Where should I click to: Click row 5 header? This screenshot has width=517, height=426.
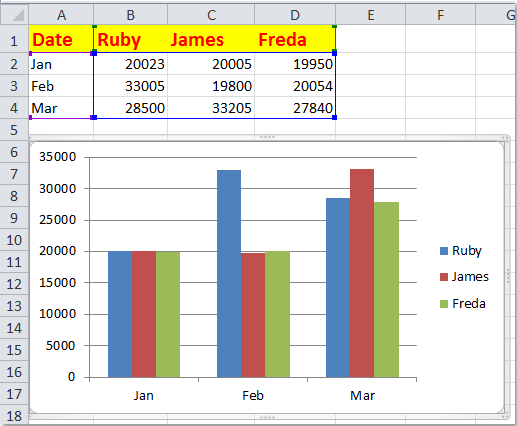14,130
